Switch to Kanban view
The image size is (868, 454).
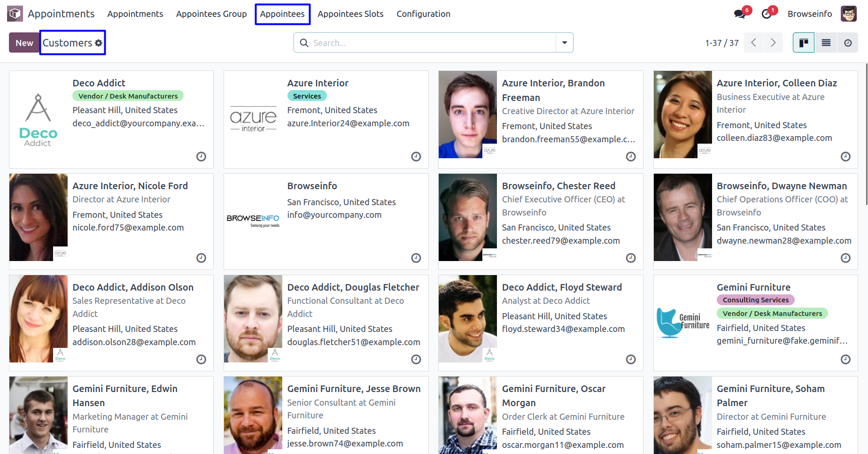804,43
